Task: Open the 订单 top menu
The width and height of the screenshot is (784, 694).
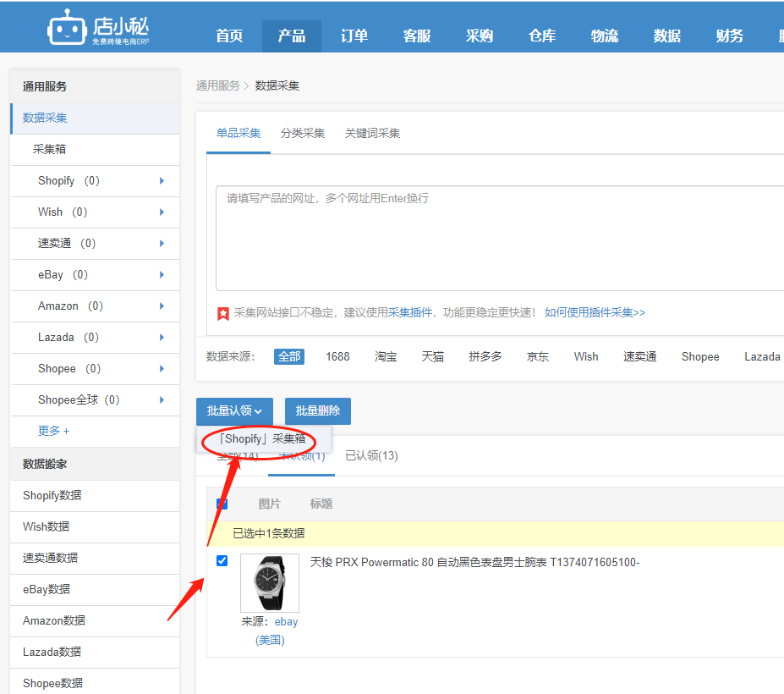Action: click(x=354, y=36)
